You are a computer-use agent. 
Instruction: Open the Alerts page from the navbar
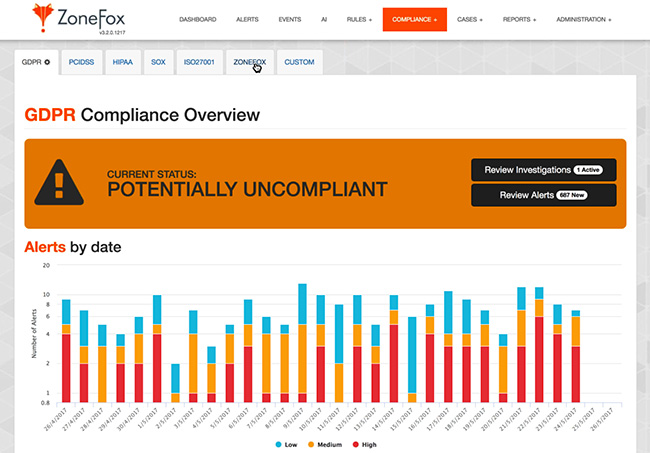[x=247, y=19]
